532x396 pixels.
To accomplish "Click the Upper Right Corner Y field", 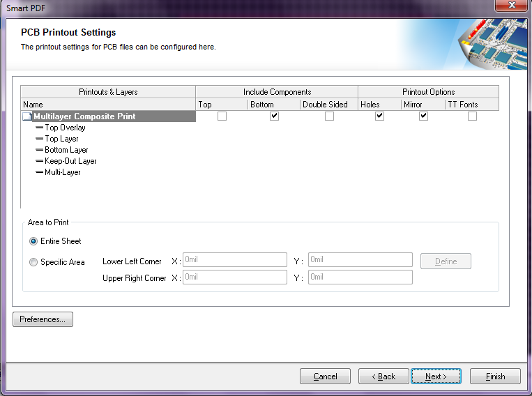I will 360,277.
